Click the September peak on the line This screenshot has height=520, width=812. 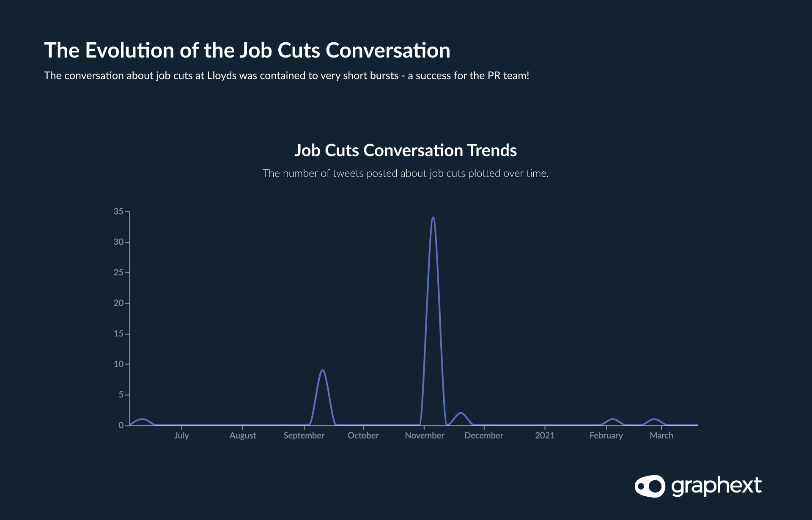(x=323, y=370)
